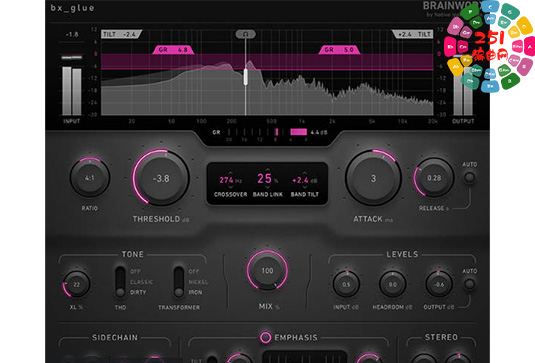Click the TRANSFORMER slide switch handle

179,292
